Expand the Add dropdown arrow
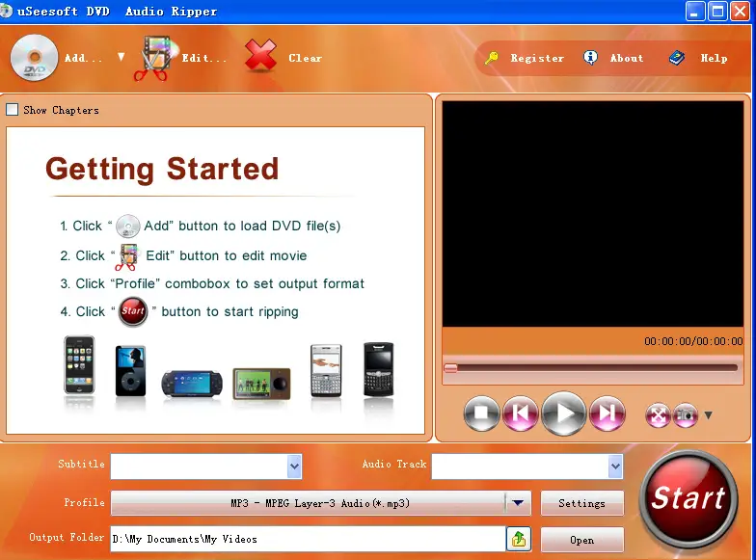 point(121,58)
